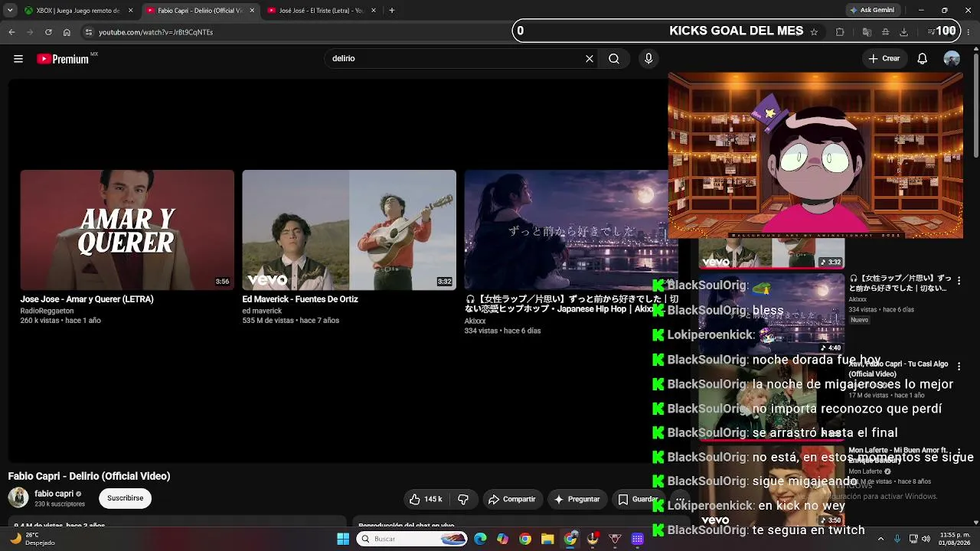This screenshot has width=980, height=551.
Task: Show hidden system tray icons
Action: (880, 539)
